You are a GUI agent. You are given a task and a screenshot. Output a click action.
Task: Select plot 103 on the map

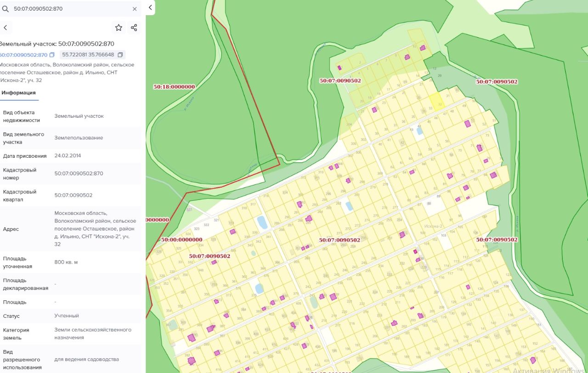click(x=443, y=236)
